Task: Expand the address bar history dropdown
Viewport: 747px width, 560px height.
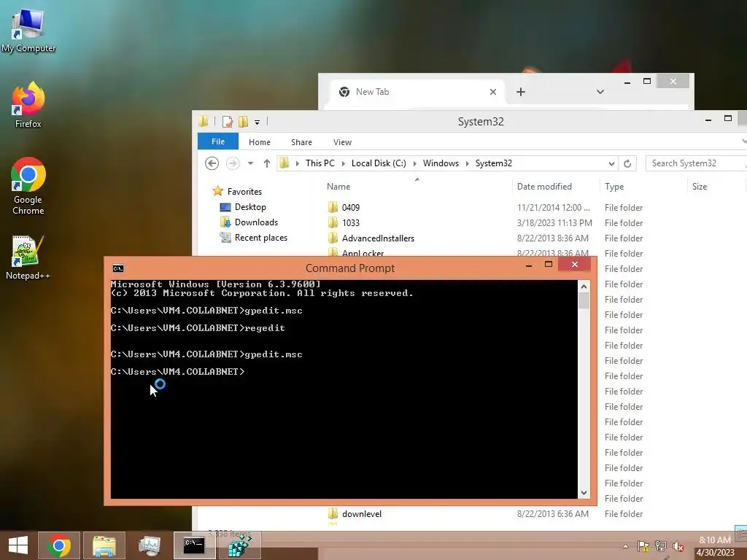Action: [611, 163]
